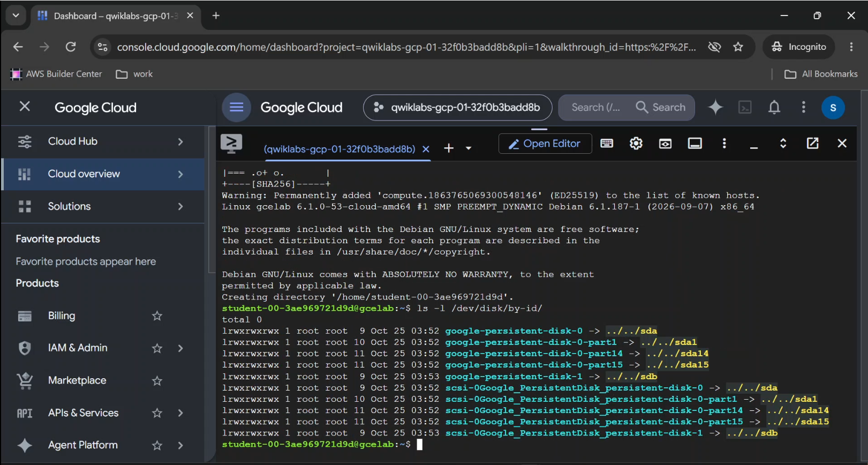Star Agent Platform as favorite
The height and width of the screenshot is (465, 868).
(157, 445)
